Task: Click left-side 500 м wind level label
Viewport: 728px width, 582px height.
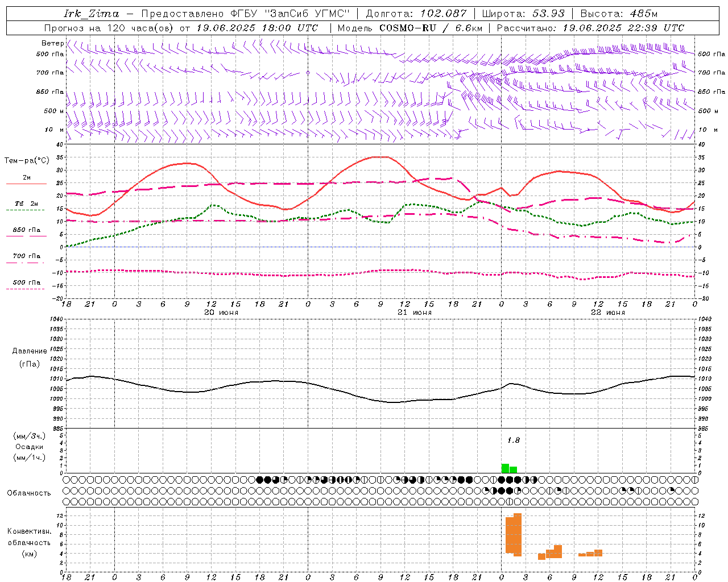Action: pyautogui.click(x=54, y=111)
